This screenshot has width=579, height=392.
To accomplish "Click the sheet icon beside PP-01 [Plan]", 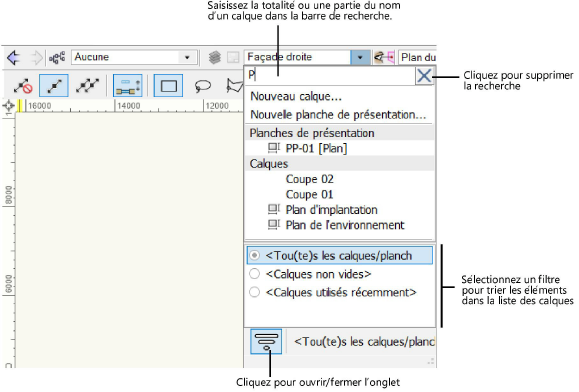I will [x=274, y=148].
